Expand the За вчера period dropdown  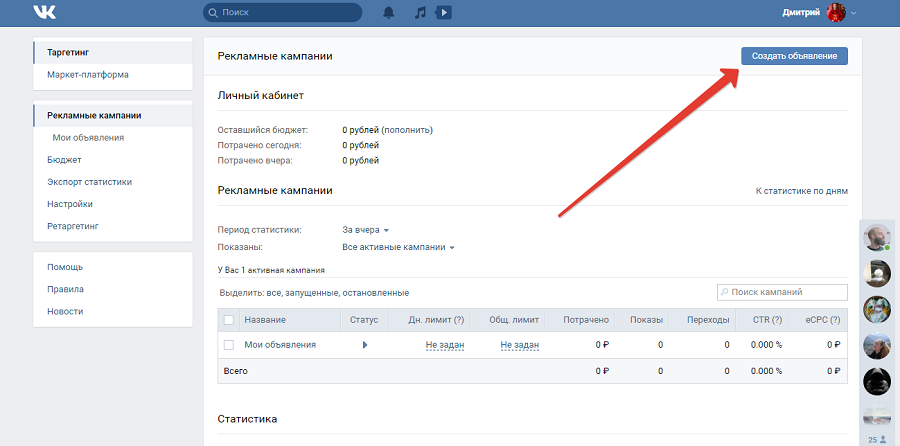pyautogui.click(x=365, y=229)
